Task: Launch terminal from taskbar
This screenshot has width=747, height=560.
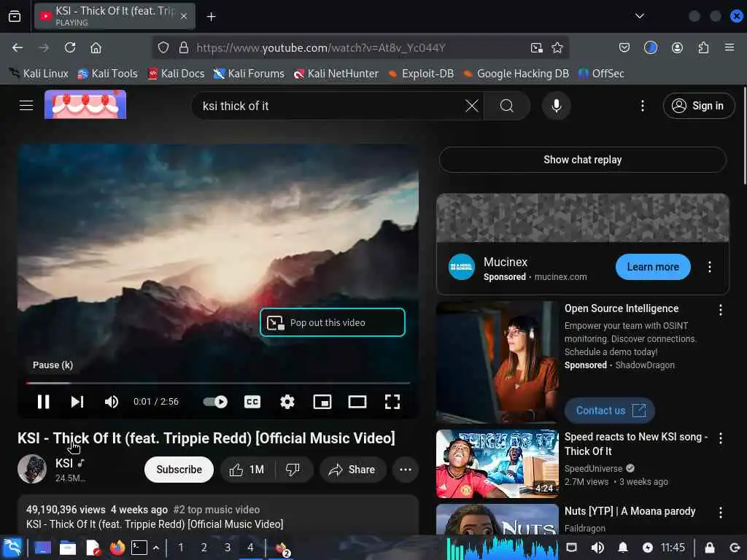Action: tap(139, 548)
